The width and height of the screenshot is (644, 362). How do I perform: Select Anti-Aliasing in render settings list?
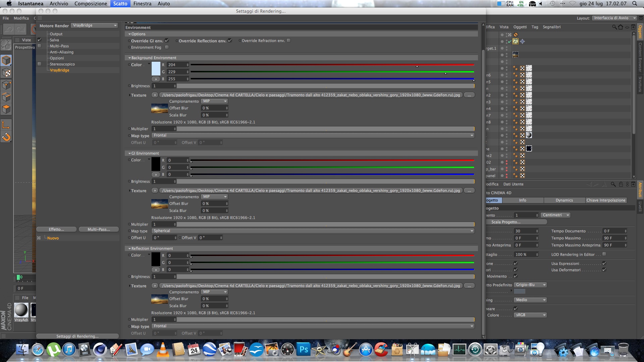[62, 52]
